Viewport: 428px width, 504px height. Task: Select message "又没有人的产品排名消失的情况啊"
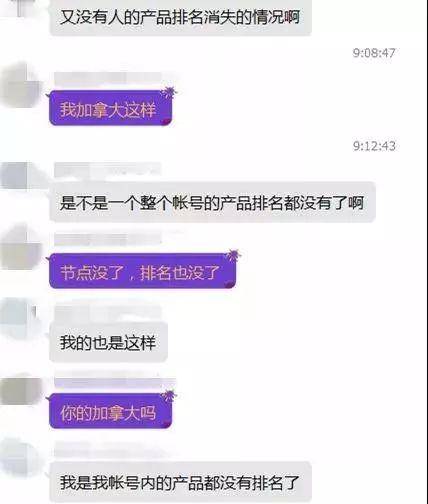(x=180, y=17)
